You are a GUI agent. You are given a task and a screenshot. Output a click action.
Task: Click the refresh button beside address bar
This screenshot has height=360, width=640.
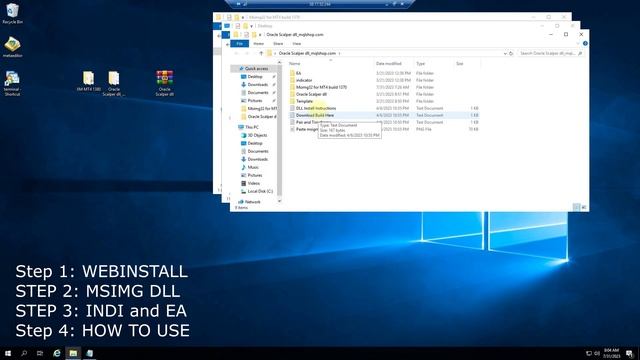(x=511, y=53)
